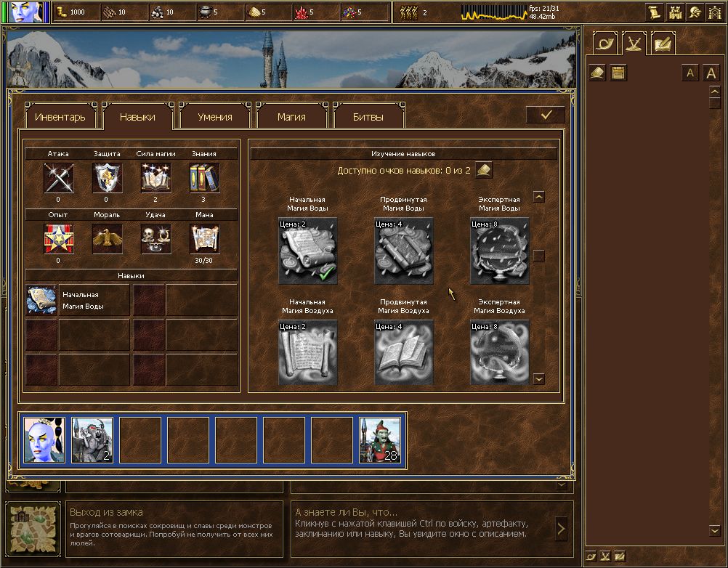Confirm with the checkmark button

[x=546, y=115]
